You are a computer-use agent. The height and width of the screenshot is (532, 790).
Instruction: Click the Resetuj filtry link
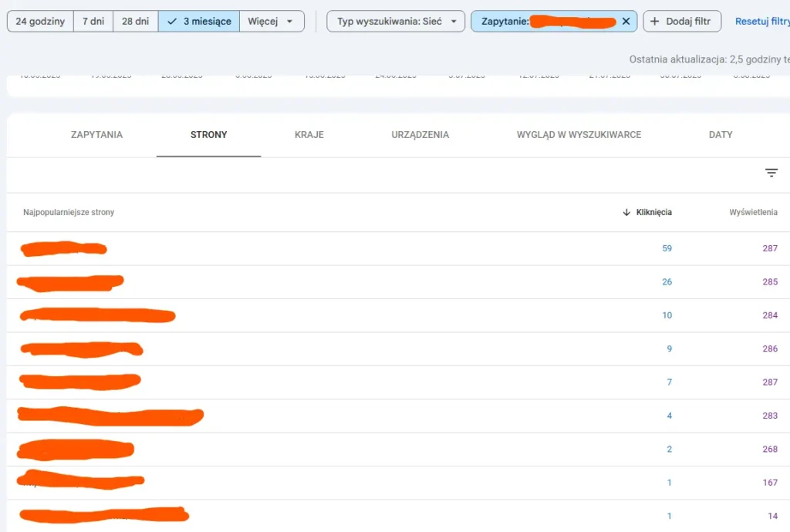click(x=762, y=22)
